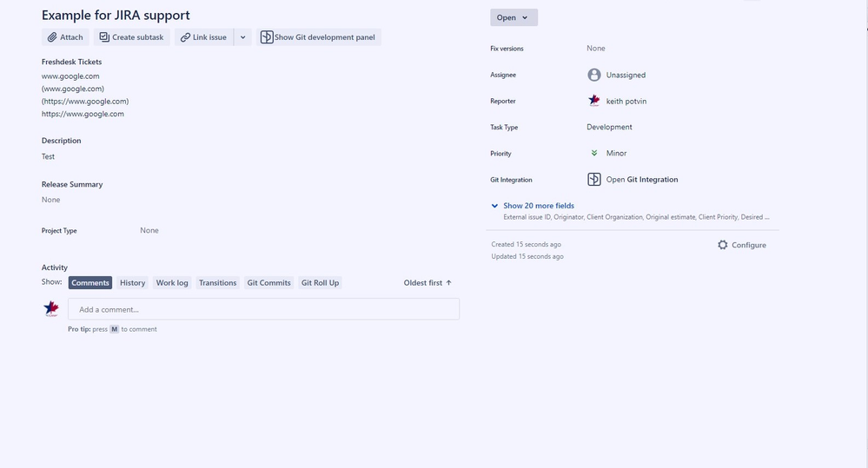Screen dimensions: 868x468
Task: Click the hidden fields list under Show more
Action: coord(636,217)
